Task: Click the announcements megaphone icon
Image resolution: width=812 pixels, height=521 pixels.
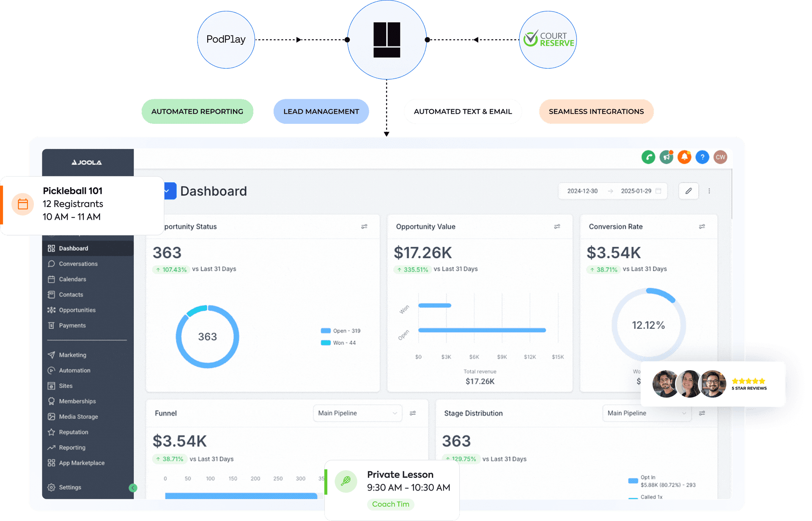Action: [x=666, y=157]
